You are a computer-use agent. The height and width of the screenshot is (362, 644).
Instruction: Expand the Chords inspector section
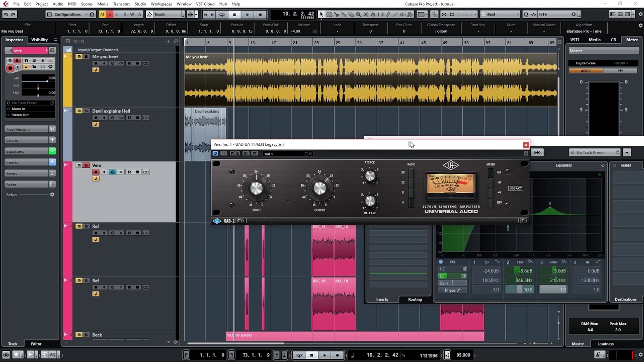[x=30, y=140]
